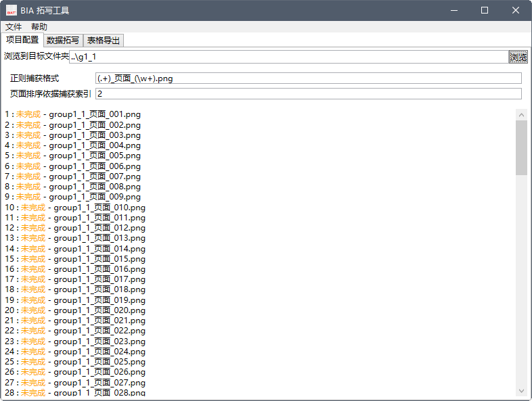Click the 正则捕获格式 label
The height and width of the screenshot is (401, 532).
35,78
